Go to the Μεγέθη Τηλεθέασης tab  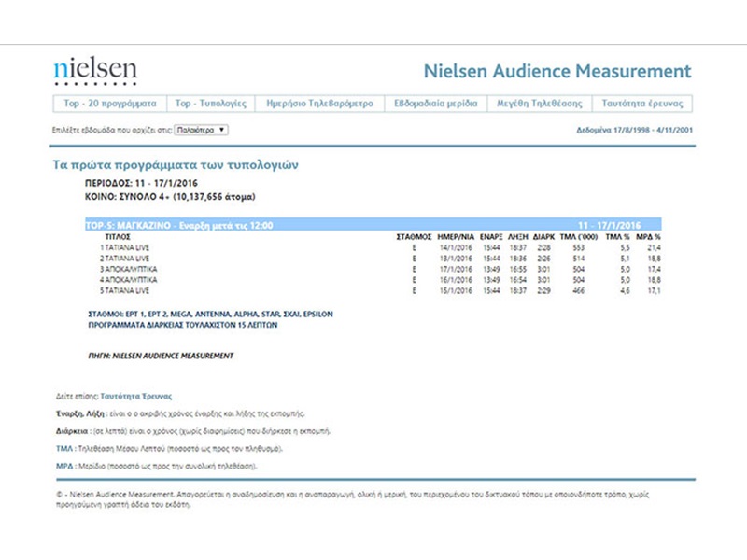pos(540,104)
